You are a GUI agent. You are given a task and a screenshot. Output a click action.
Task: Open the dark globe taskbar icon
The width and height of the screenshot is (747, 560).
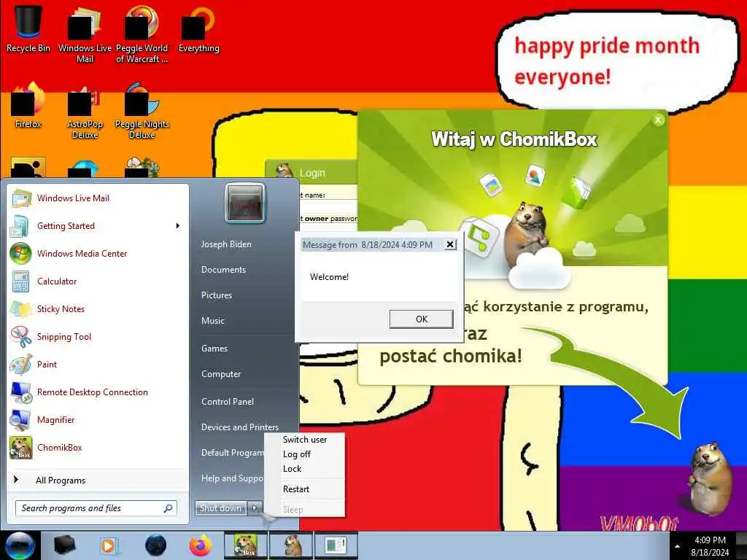coord(155,545)
